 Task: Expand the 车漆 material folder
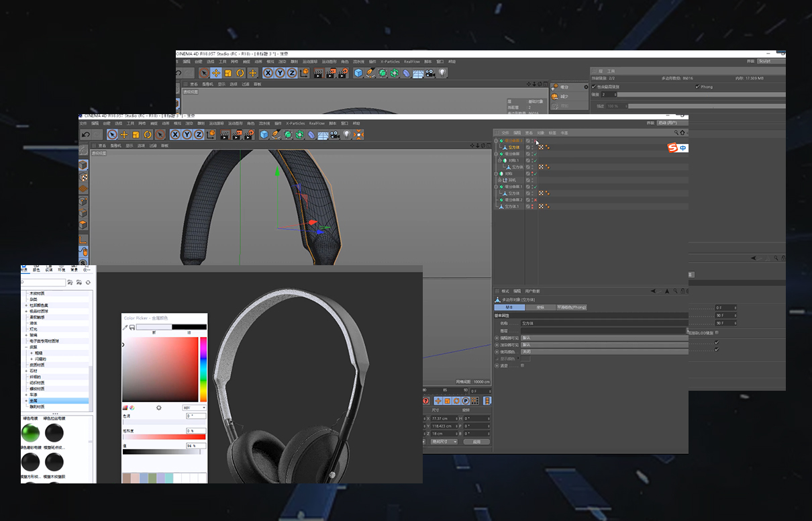click(27, 395)
